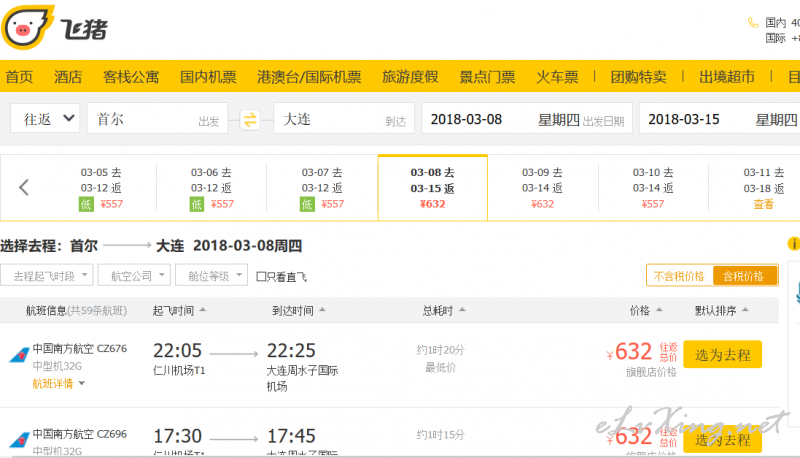Click the yellow info icon on the right edge
This screenshot has width=800, height=458.
(794, 244)
